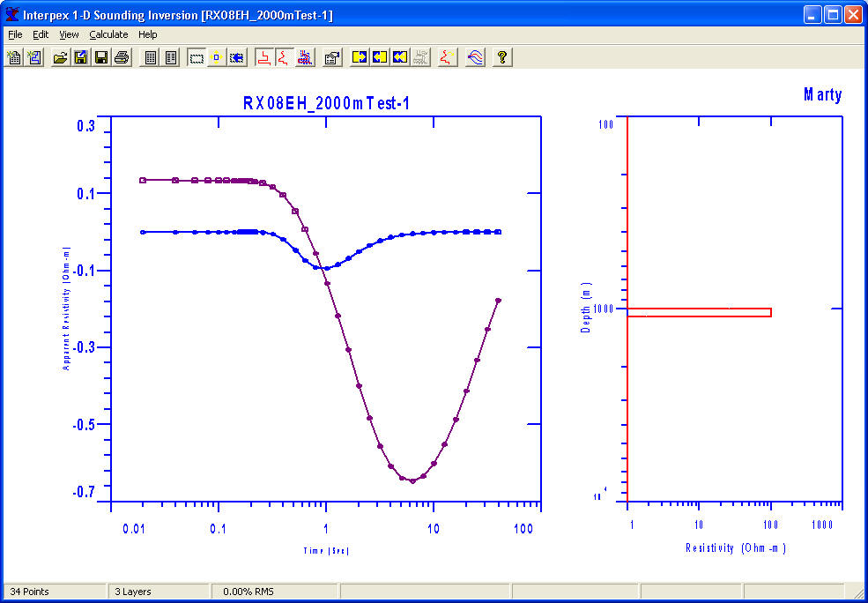Click the Interpex application icon in title bar
Viewport: 868px width, 603px height.
point(11,14)
